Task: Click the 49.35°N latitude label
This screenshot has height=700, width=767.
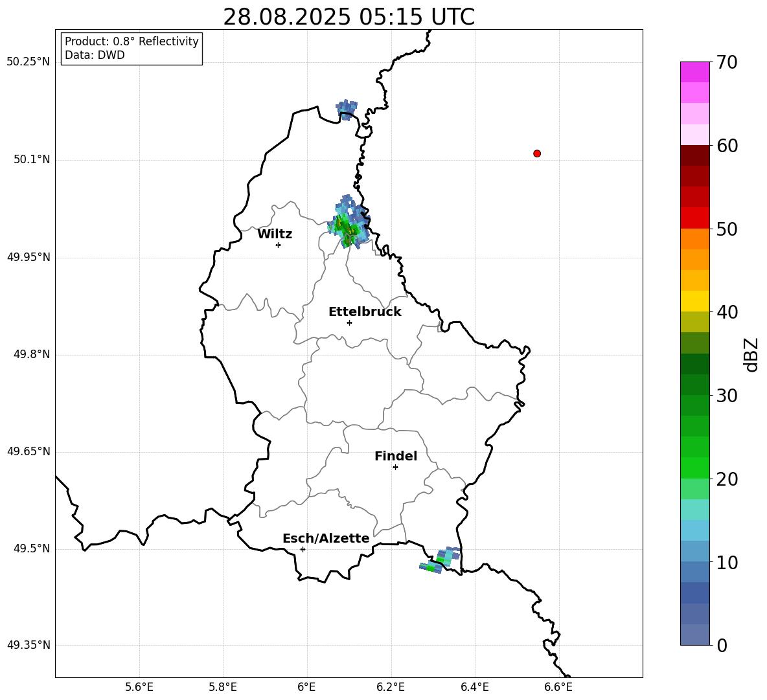Action: point(29,645)
